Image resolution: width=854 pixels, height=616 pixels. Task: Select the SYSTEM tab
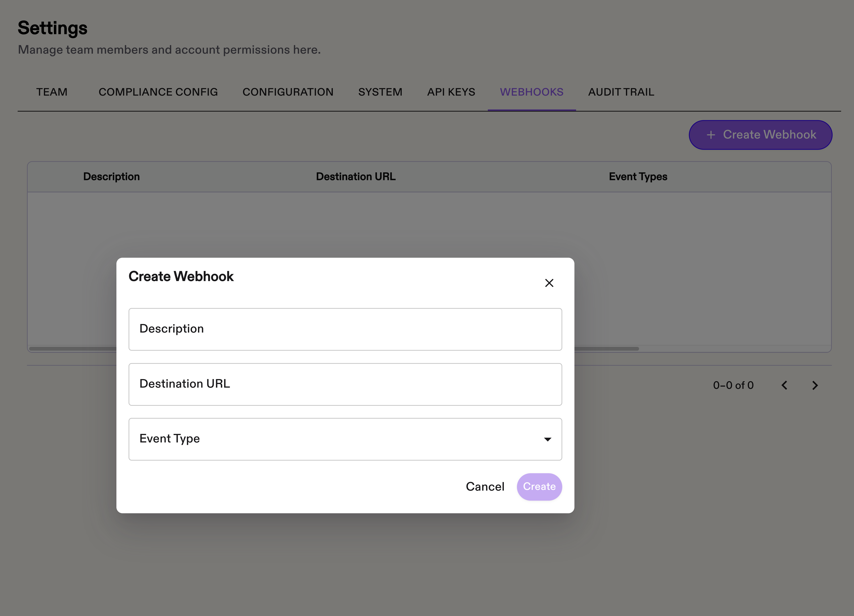click(x=380, y=92)
